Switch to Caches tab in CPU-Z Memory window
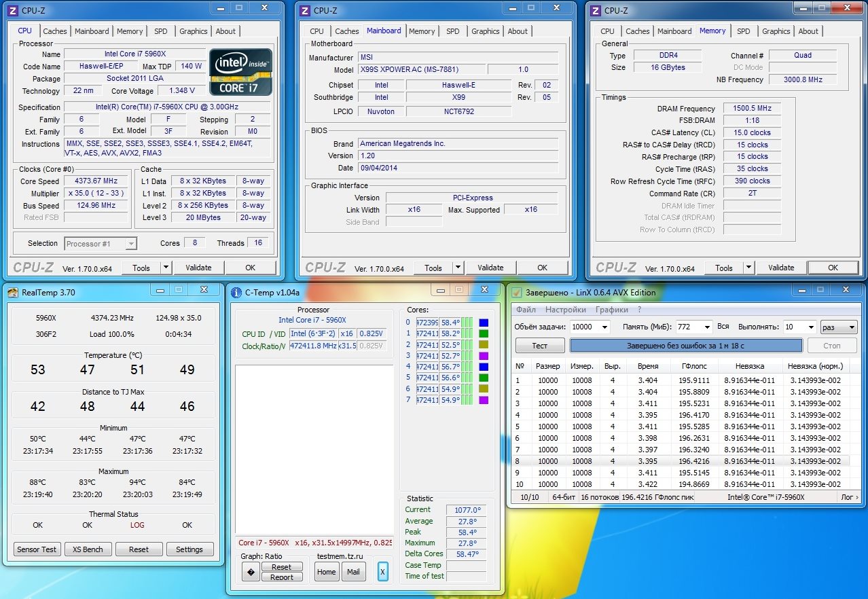Image resolution: width=868 pixels, height=599 pixels. pyautogui.click(x=637, y=31)
